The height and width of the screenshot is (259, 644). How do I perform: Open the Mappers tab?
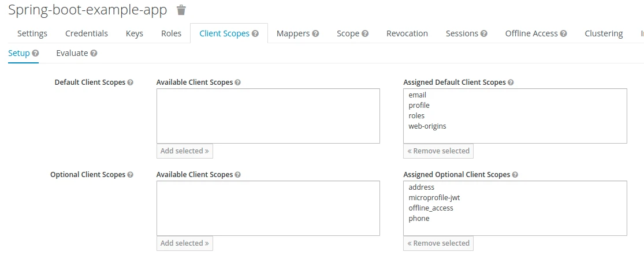coord(293,33)
